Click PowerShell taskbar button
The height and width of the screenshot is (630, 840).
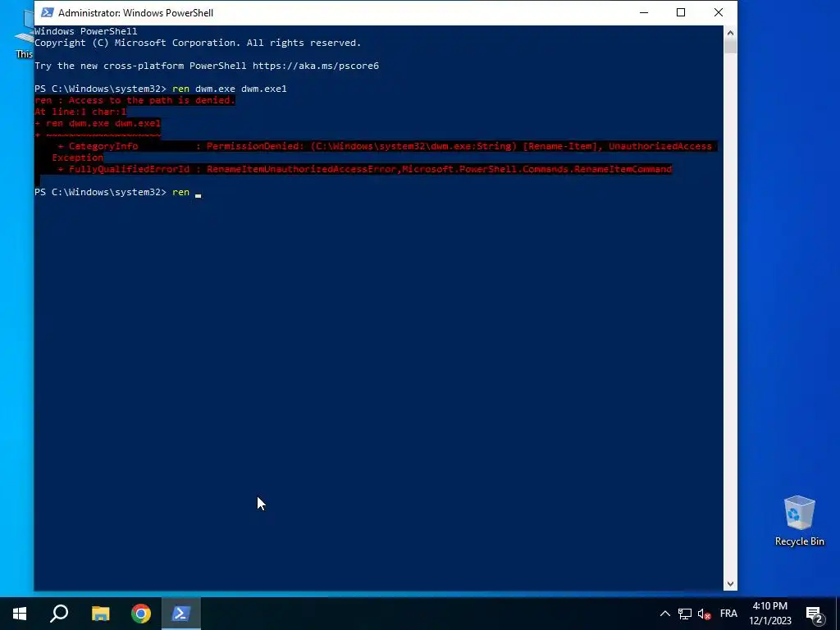click(x=181, y=614)
